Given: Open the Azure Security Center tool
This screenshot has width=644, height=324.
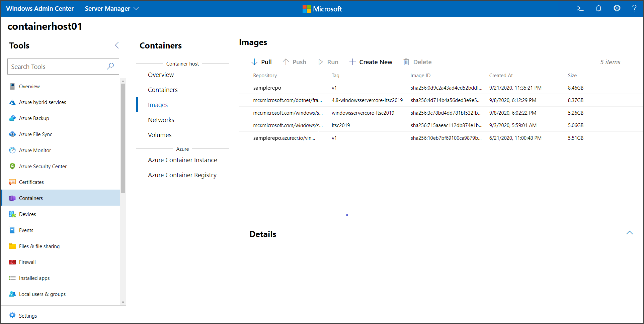Looking at the screenshot, I should pos(43,166).
